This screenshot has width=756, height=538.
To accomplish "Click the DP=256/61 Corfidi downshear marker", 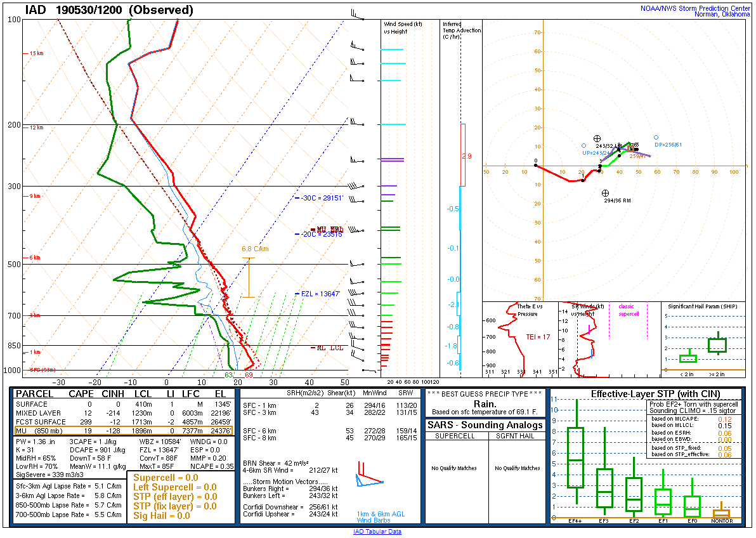I will coord(656,138).
